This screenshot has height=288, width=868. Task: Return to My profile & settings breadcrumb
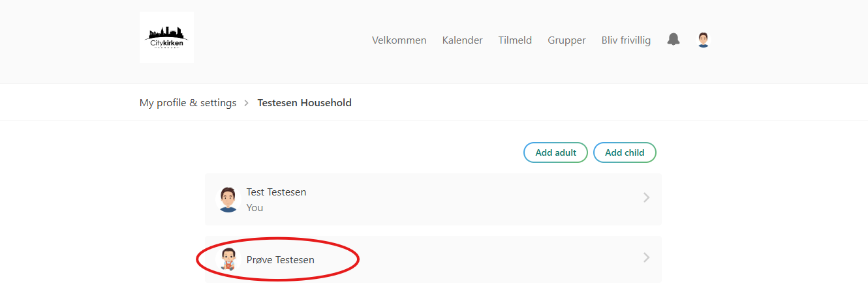point(188,103)
